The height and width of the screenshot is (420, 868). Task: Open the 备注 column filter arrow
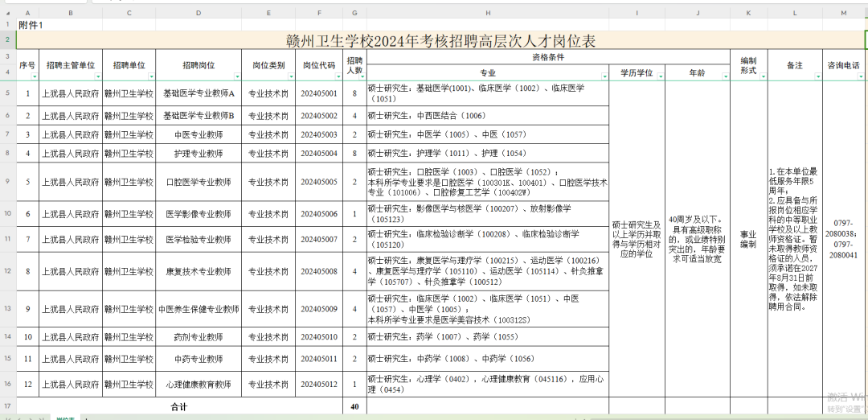pyautogui.click(x=818, y=76)
